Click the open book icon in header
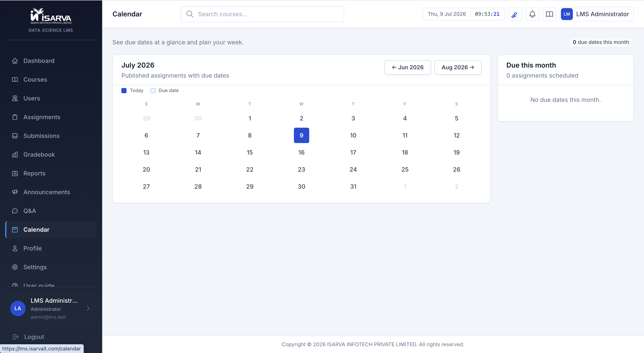 tap(549, 14)
